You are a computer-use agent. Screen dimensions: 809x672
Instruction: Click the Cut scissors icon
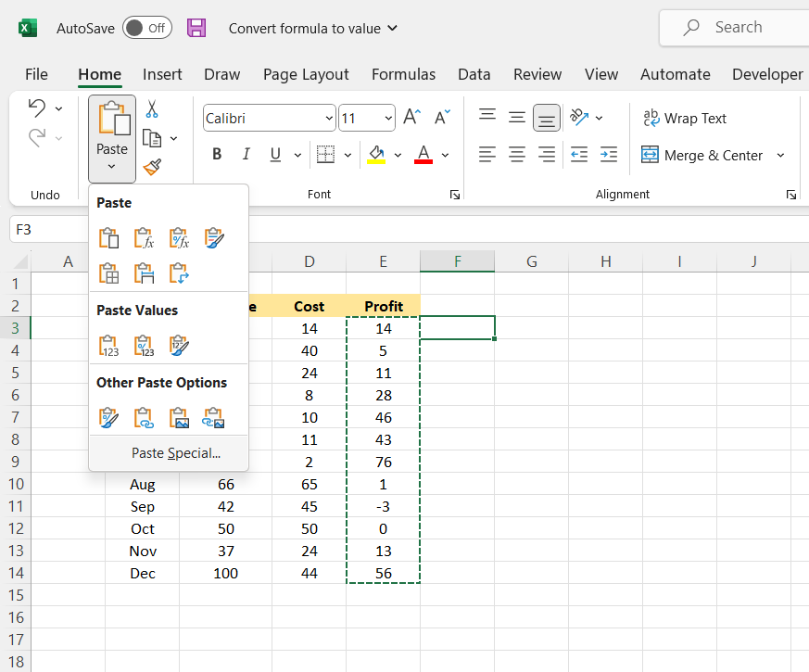[x=152, y=109]
